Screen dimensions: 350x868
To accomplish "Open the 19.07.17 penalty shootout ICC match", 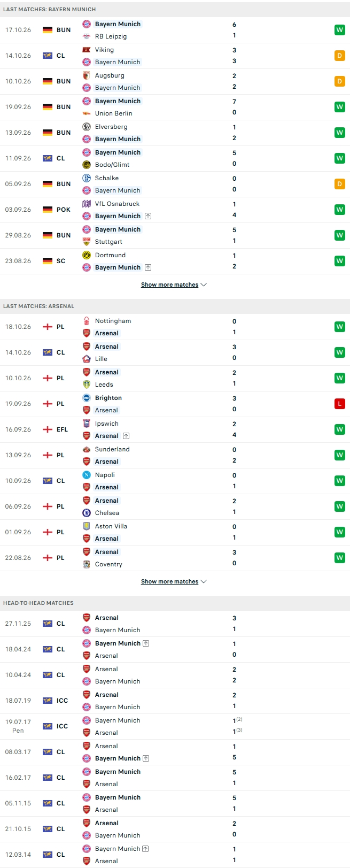I will (x=175, y=726).
